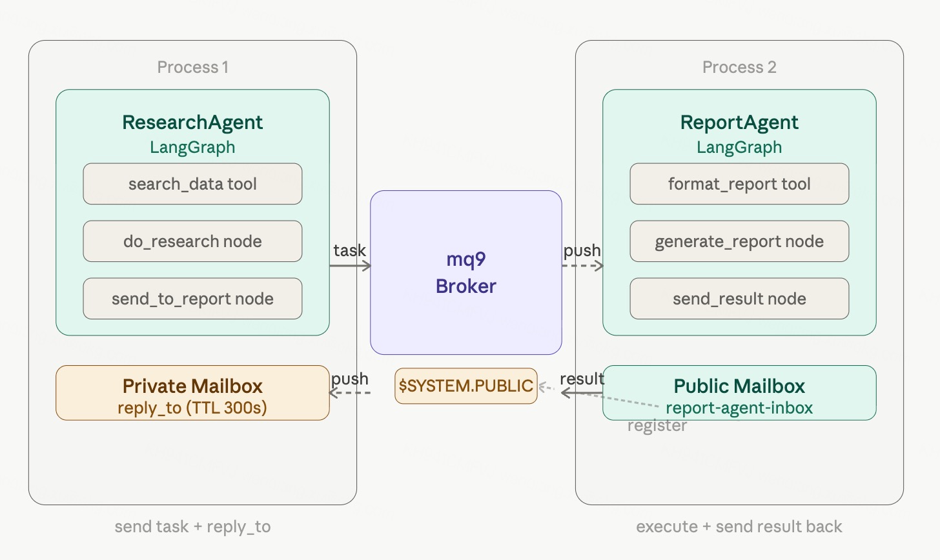The width and height of the screenshot is (940, 560).
Task: Click the search_data tool box
Action: (x=192, y=184)
